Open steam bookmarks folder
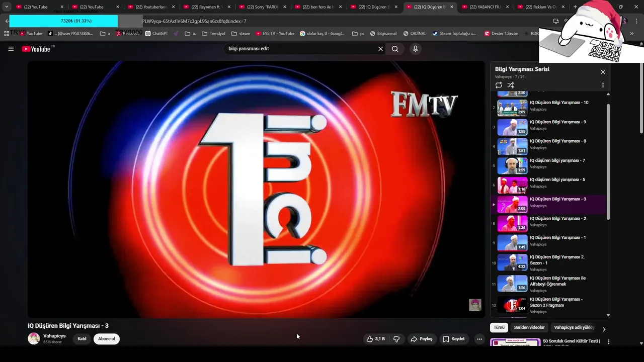 pos(240,33)
